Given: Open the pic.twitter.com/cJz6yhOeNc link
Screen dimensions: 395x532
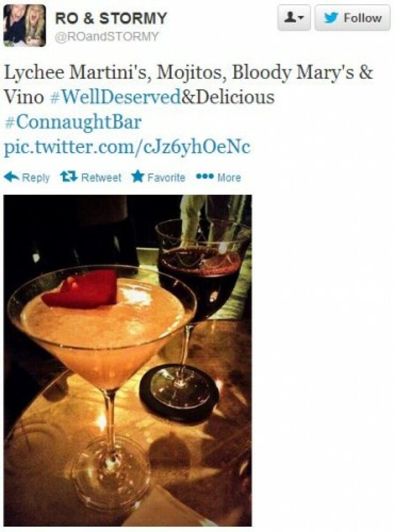Looking at the screenshot, I should [x=127, y=147].
